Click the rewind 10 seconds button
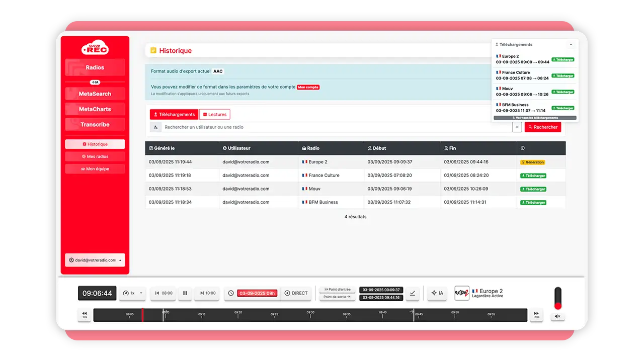The height and width of the screenshot is (362, 644). [x=84, y=315]
